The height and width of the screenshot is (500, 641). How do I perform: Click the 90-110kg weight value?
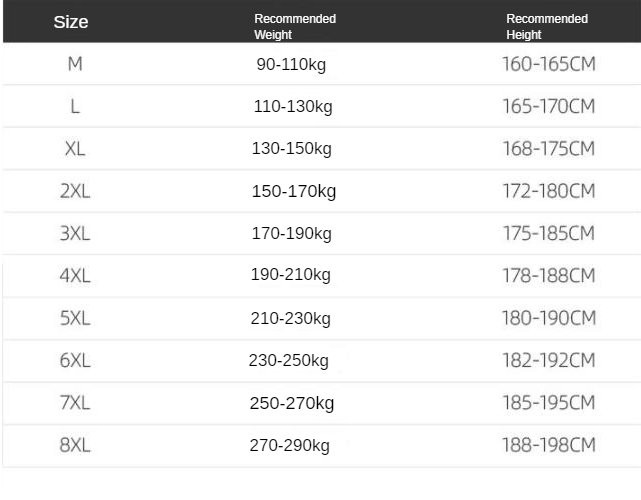tap(291, 65)
